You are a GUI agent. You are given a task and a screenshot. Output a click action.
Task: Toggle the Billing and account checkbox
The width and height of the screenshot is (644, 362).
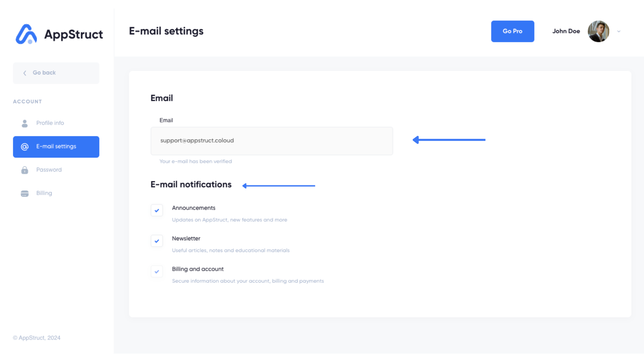point(157,271)
